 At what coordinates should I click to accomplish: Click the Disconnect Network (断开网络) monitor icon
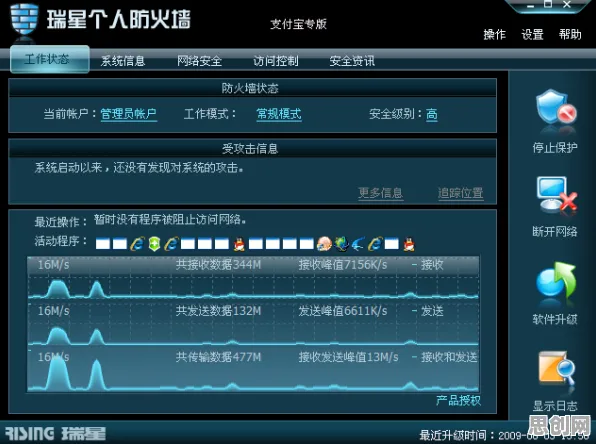(x=556, y=194)
